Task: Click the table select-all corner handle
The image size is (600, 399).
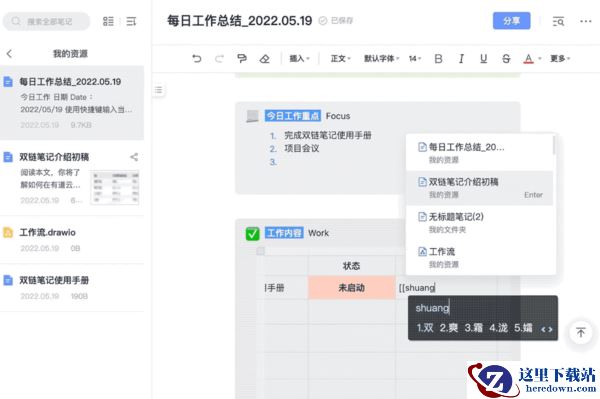Action: (260, 251)
